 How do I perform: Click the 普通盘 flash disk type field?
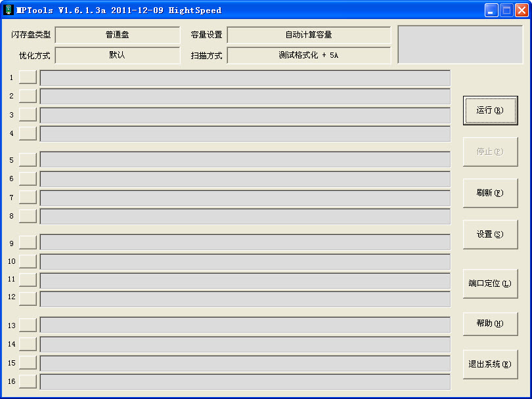point(117,35)
